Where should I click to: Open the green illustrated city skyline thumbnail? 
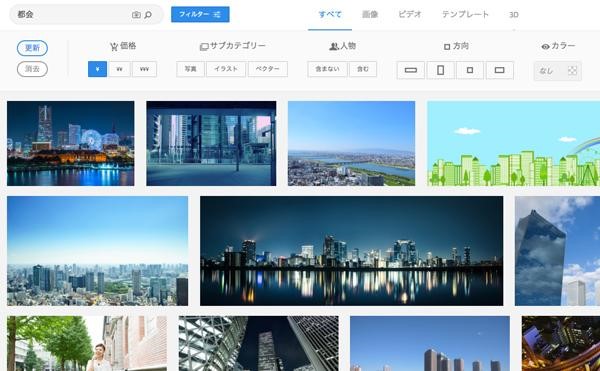(514, 143)
